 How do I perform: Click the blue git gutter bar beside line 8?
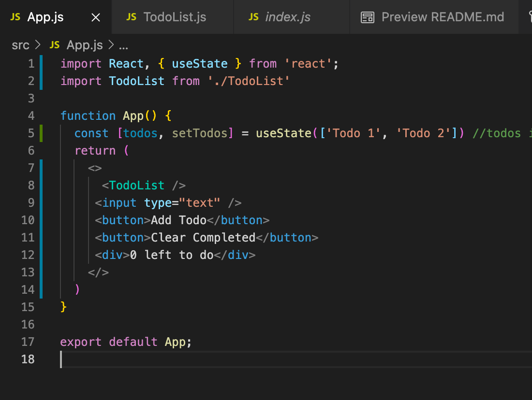(x=41, y=185)
